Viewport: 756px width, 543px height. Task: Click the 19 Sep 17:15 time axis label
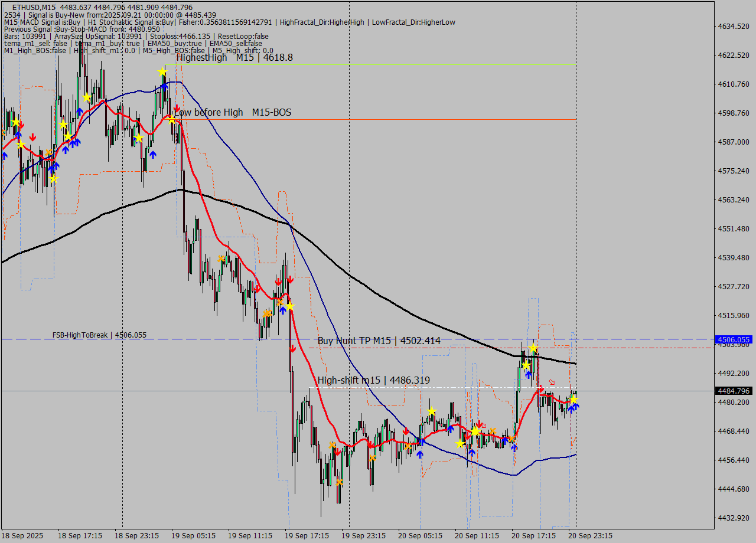307,536
